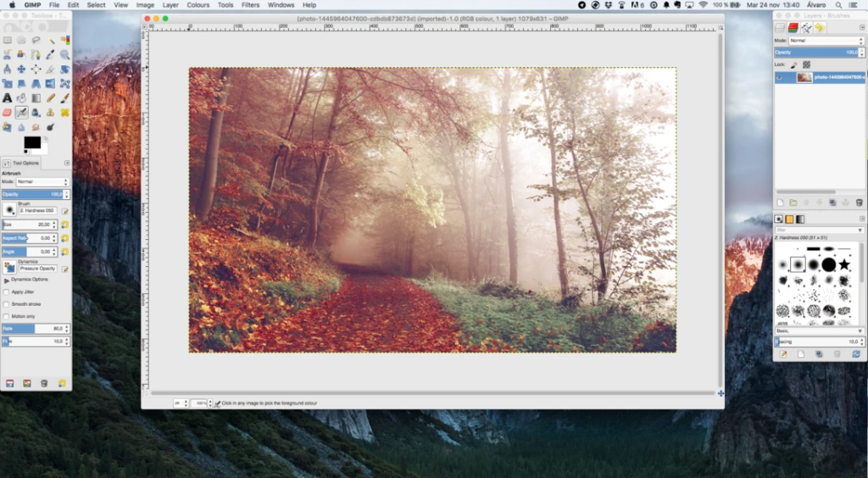Open the Filters menu
Viewport: 868px width, 478px height.
250,5
